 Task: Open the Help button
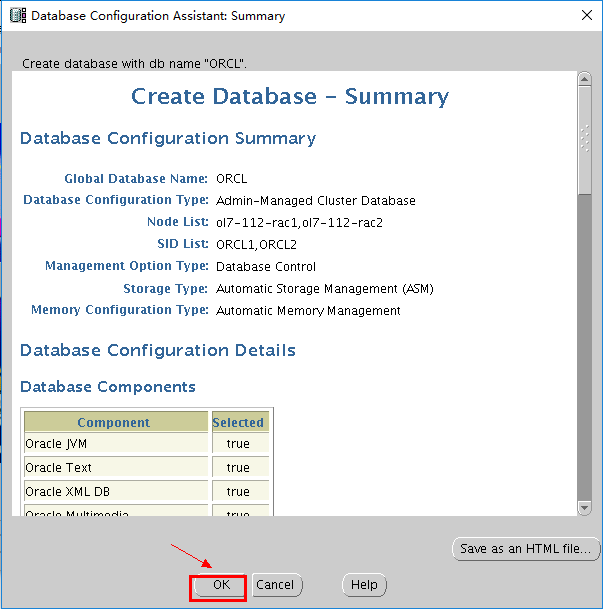tap(364, 585)
